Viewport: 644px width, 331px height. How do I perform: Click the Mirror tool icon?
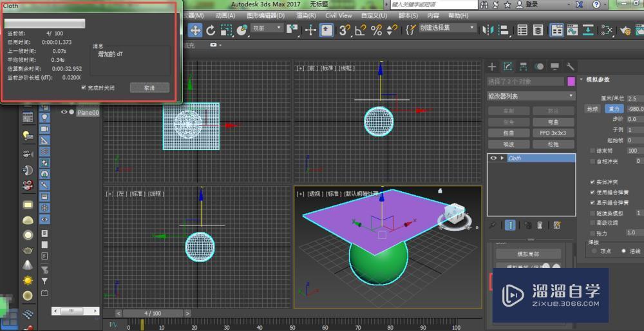coord(488,30)
